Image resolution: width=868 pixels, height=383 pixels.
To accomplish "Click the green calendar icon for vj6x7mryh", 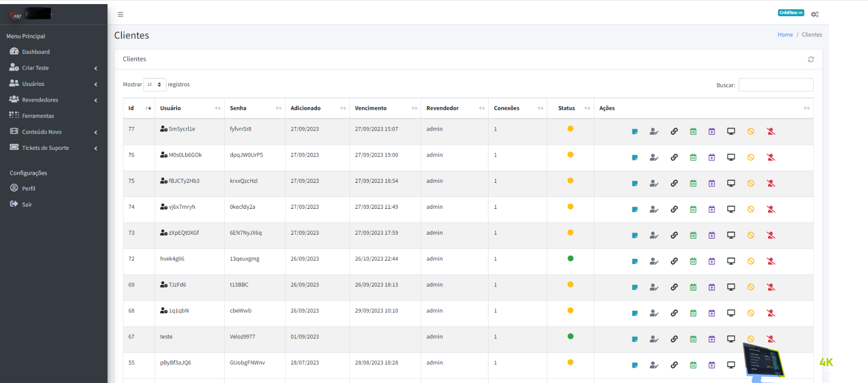I will (x=693, y=209).
